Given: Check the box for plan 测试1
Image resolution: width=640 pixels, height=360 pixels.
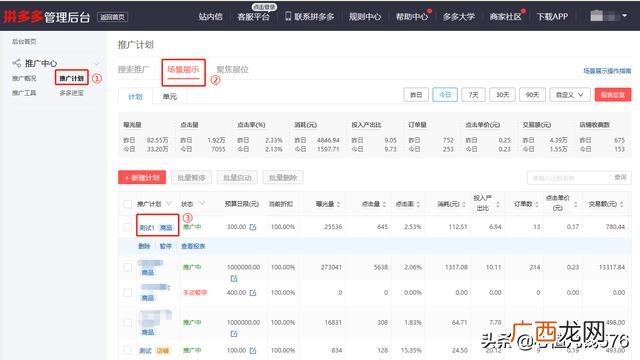Looking at the screenshot, I should (x=128, y=227).
